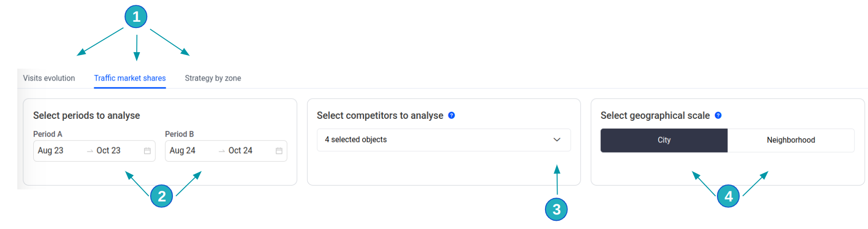Click the numbered marker 3 badge
The width and height of the screenshot is (868, 229).
tap(556, 209)
